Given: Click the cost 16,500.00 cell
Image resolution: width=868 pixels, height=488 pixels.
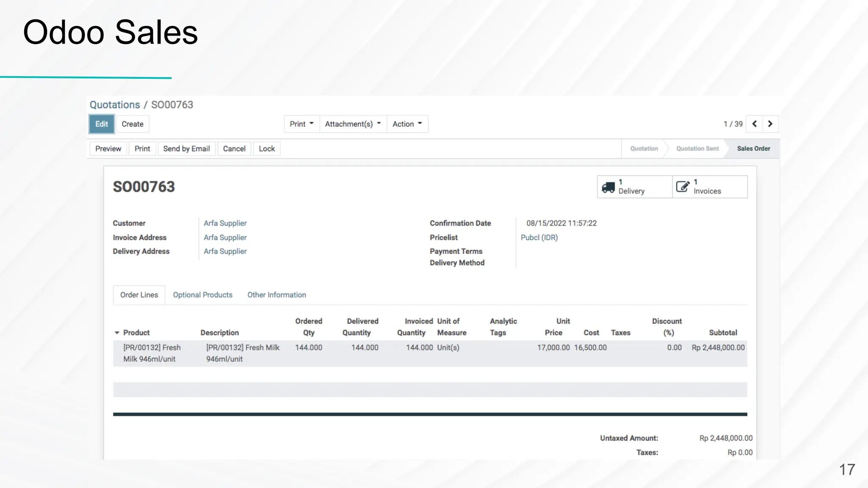Looking at the screenshot, I should coord(590,348).
